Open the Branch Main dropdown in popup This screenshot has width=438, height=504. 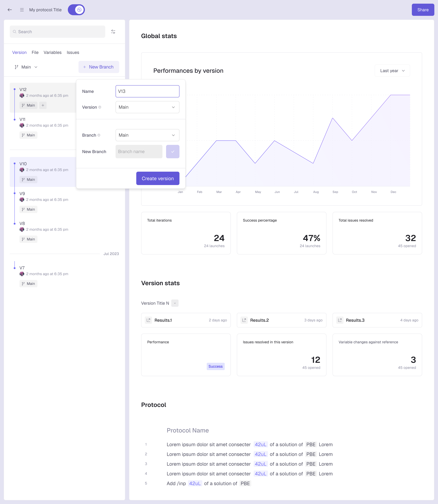click(x=147, y=135)
